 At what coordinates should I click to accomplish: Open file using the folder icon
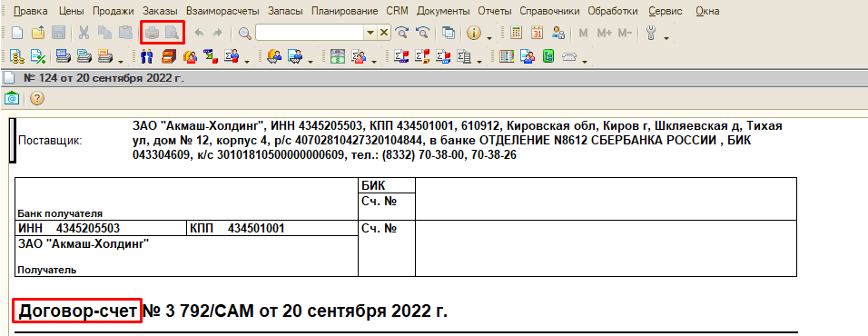click(x=37, y=34)
